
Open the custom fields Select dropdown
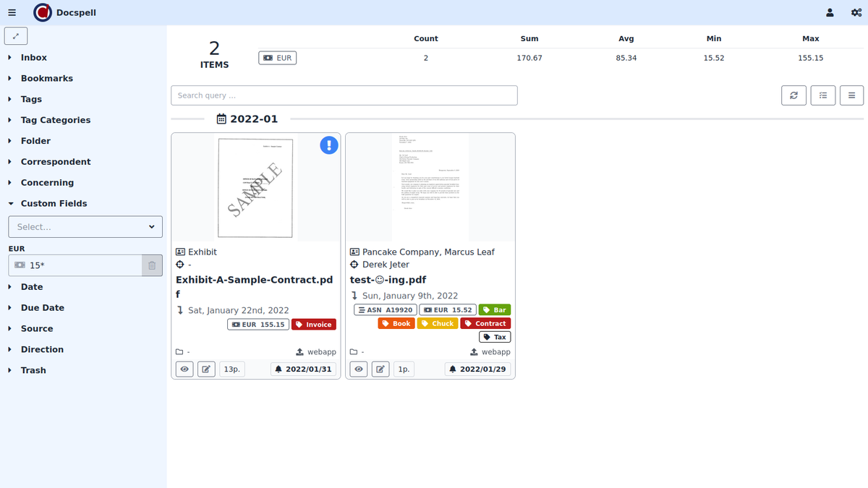85,227
